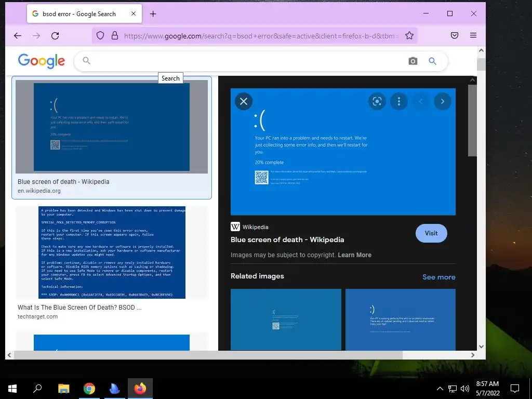532x399 pixels.
Task: Show hidden system tray icons
Action: 440,389
